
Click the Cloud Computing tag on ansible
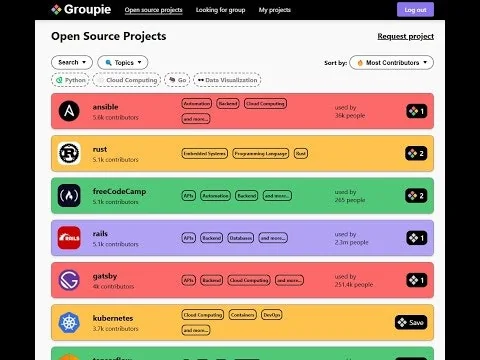pyautogui.click(x=265, y=103)
